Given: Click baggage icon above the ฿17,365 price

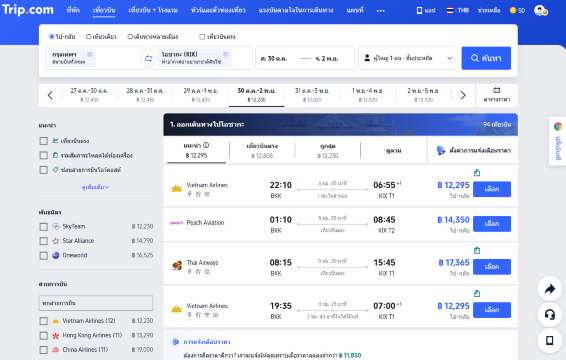Looking at the screenshot, I should 477,250.
